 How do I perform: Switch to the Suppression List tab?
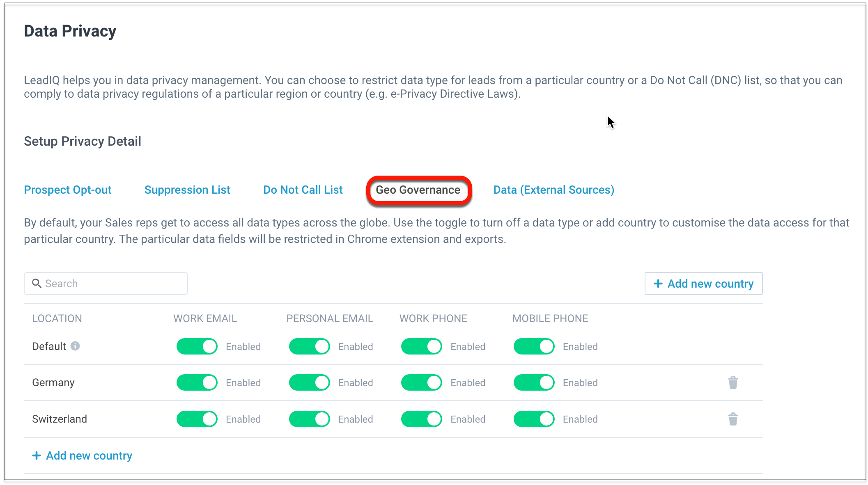(187, 190)
